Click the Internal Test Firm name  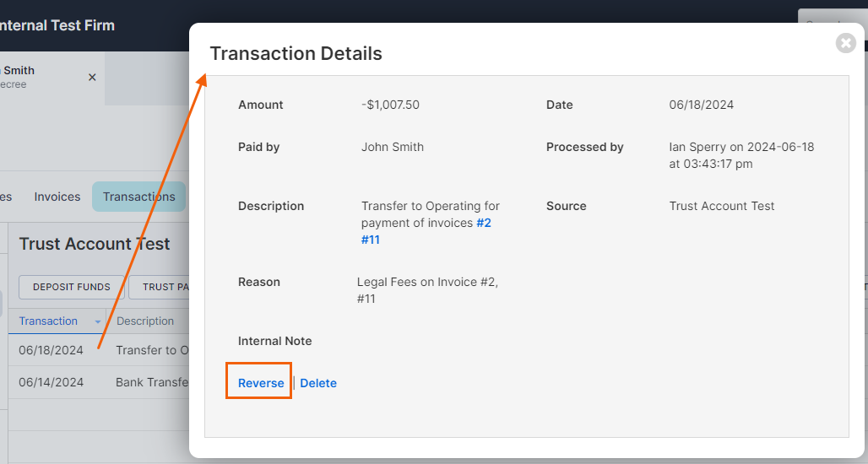point(57,25)
